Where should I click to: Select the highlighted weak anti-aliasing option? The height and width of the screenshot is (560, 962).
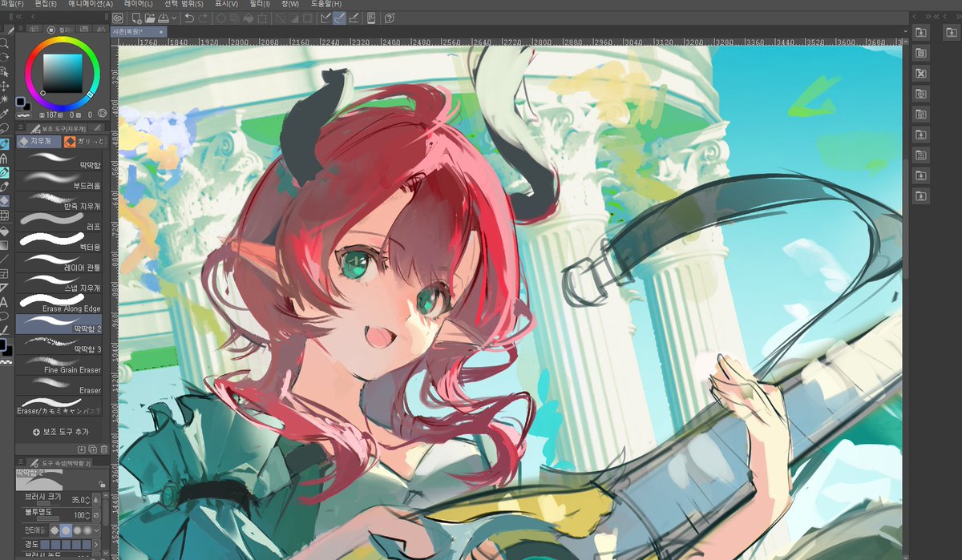pos(66,530)
